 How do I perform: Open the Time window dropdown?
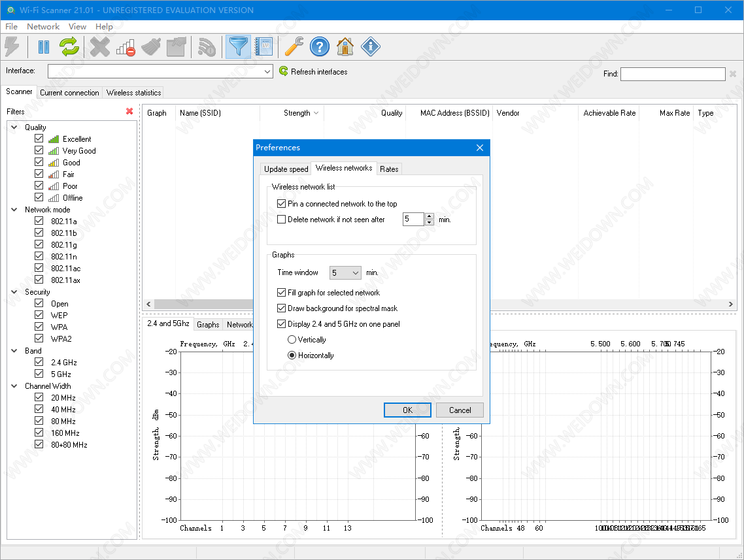pyautogui.click(x=345, y=272)
